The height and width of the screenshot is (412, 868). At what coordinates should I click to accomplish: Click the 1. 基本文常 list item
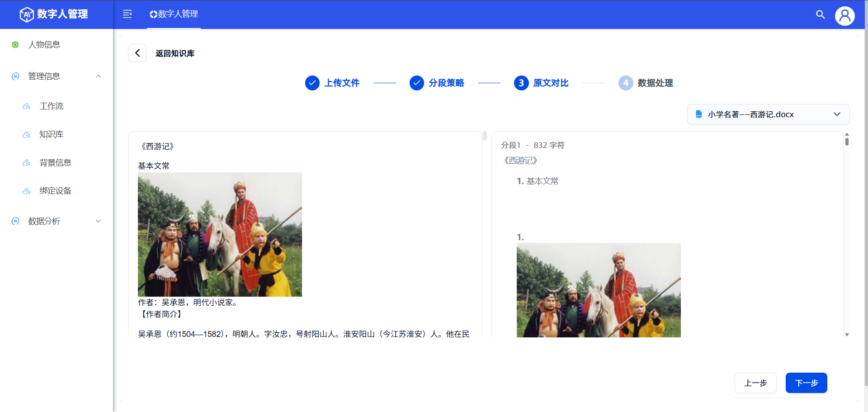click(538, 181)
